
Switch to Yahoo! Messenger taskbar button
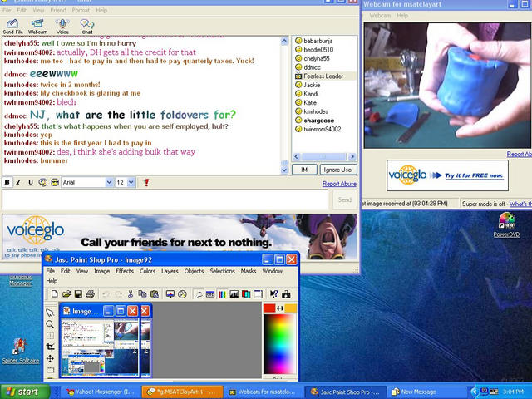pos(101,392)
